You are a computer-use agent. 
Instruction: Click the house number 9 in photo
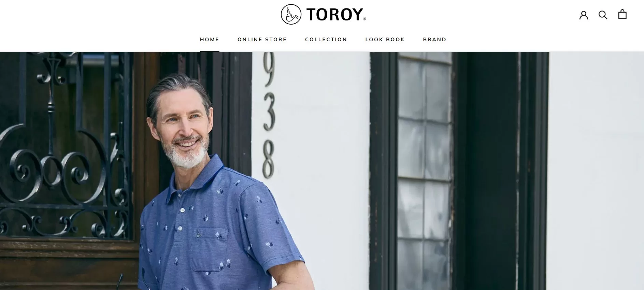coord(269,69)
